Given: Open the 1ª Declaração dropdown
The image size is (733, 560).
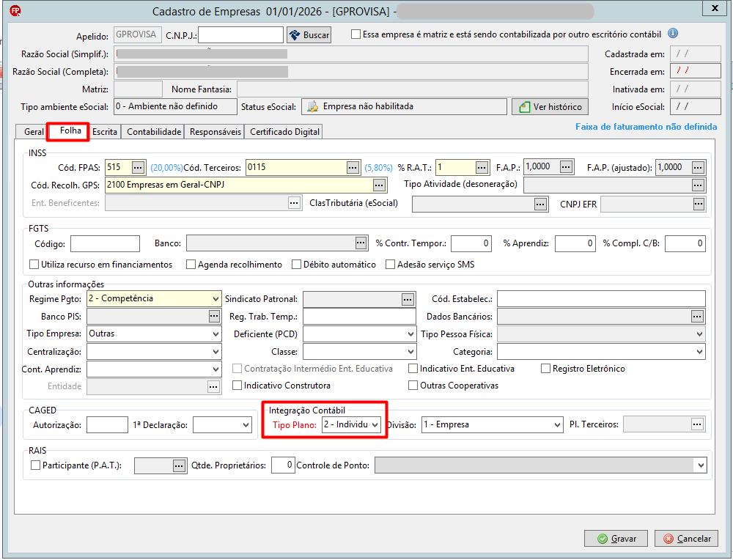Looking at the screenshot, I should pos(246,425).
